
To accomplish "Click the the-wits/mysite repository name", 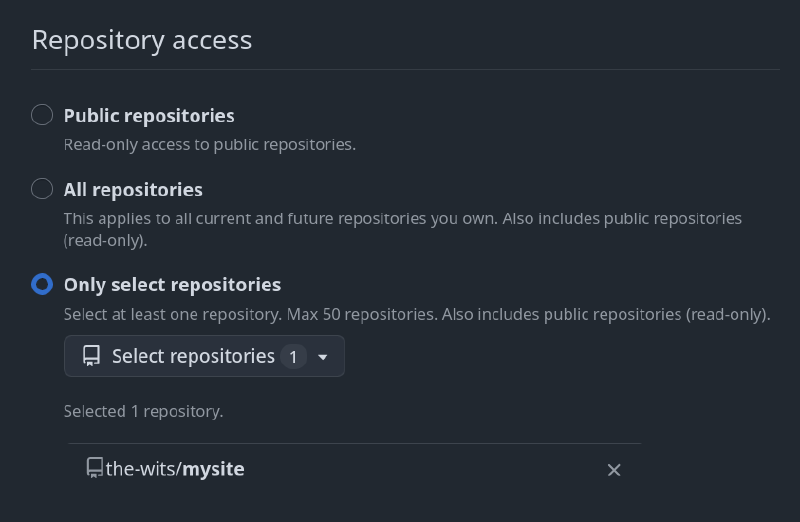I will (x=175, y=468).
